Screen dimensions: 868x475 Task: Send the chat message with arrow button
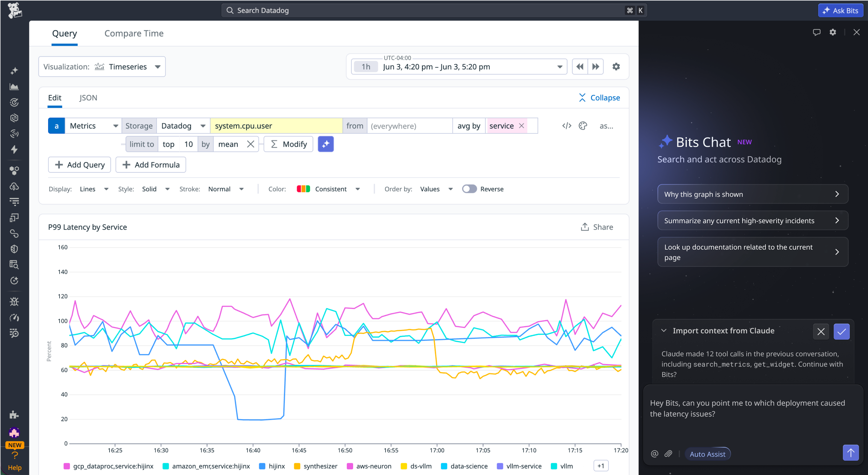coord(850,453)
